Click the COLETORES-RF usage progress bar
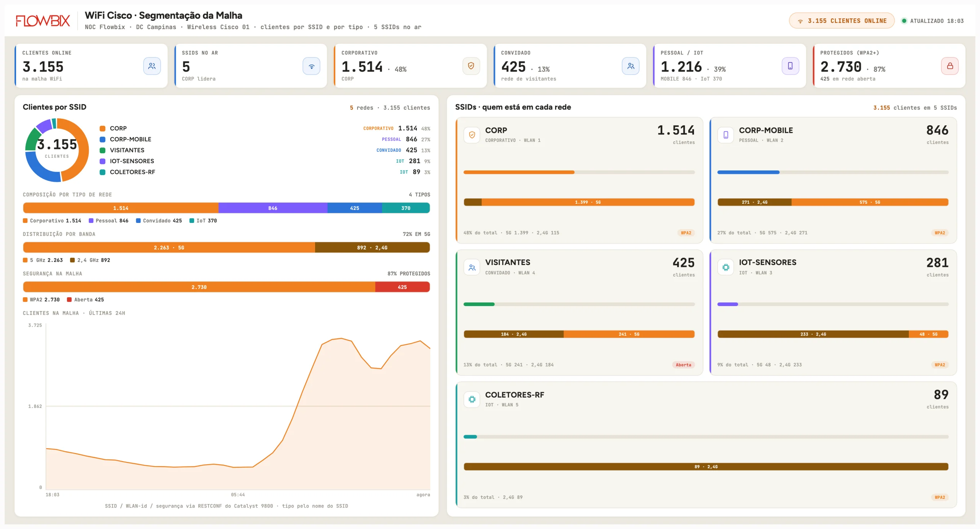Image resolution: width=980 pixels, height=529 pixels. coord(706,437)
